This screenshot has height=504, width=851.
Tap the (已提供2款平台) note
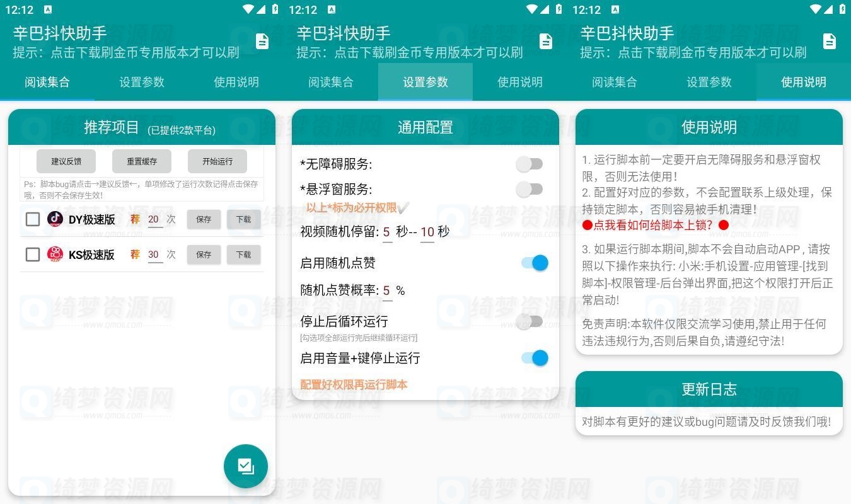pos(182,130)
